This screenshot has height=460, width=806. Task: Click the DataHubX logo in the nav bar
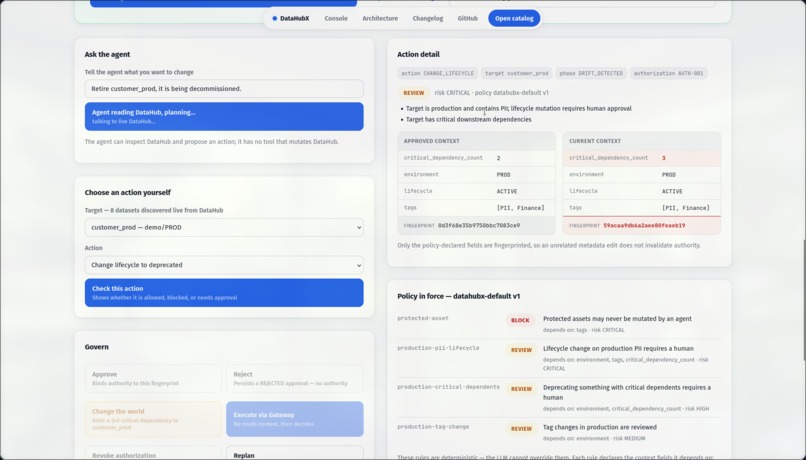pos(291,19)
